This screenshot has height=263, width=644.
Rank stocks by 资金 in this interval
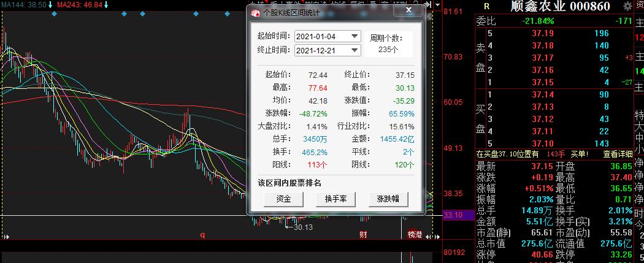click(283, 199)
